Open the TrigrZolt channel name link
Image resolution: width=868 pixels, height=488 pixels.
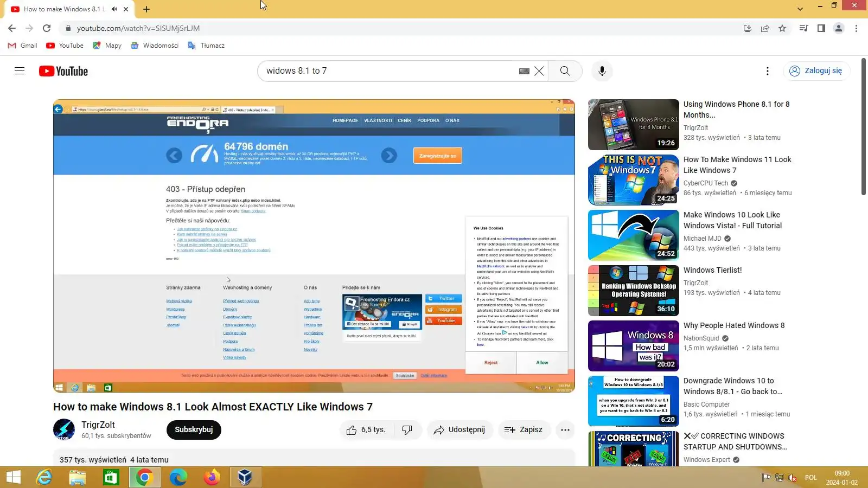[98, 425]
